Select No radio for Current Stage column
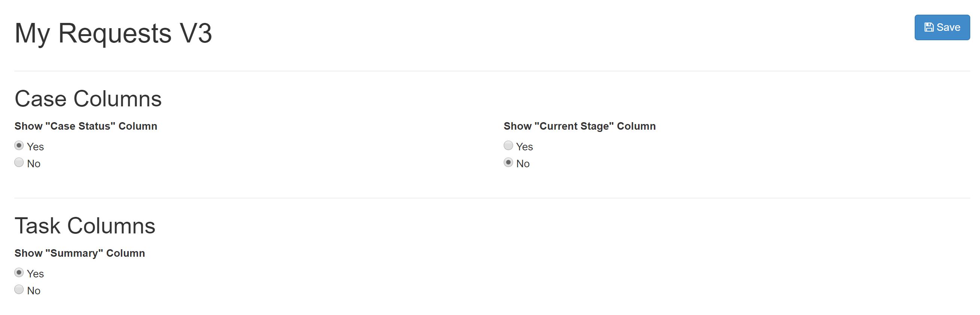Viewport: 980px width, 315px height. pyautogui.click(x=508, y=163)
